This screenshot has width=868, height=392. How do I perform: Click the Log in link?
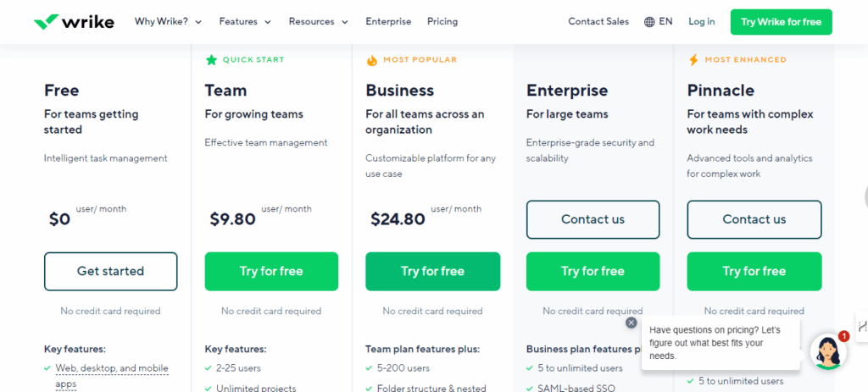point(701,22)
